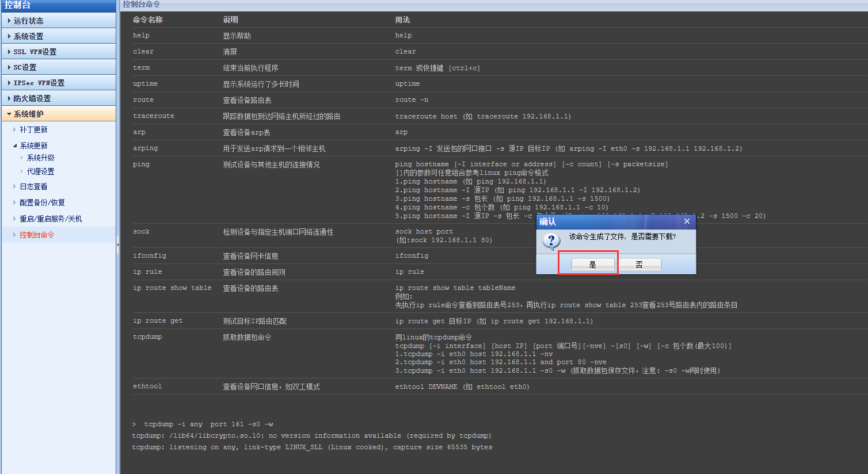The image size is (868, 474).
Task: Expand the 系统设置 menu section
Action: click(29, 36)
